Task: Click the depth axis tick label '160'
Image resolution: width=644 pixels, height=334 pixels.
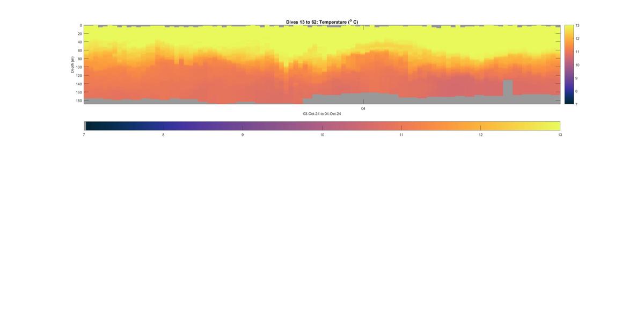Action: (x=79, y=92)
